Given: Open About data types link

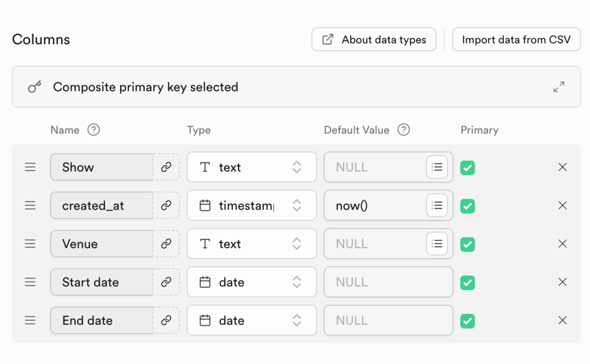Looking at the screenshot, I should coord(374,40).
